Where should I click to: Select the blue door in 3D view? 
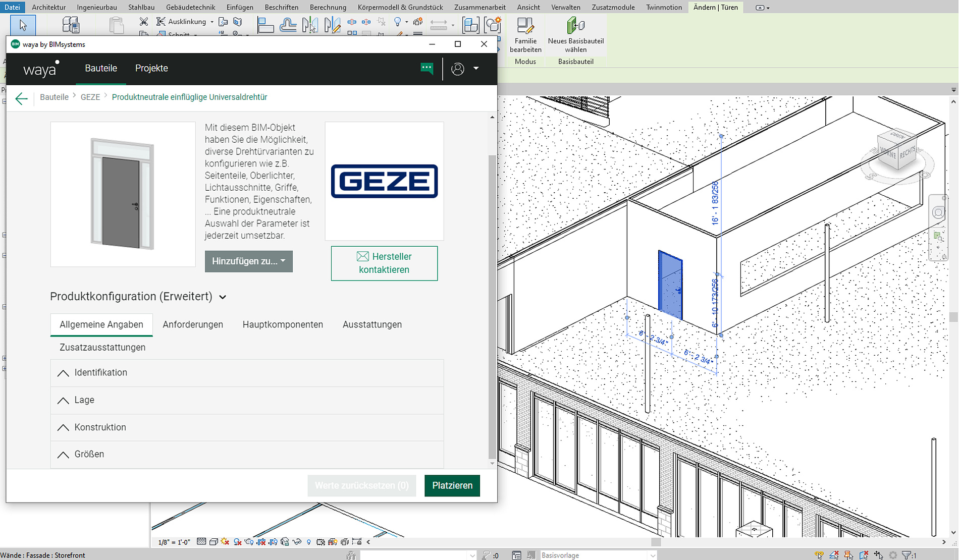pyautogui.click(x=670, y=285)
